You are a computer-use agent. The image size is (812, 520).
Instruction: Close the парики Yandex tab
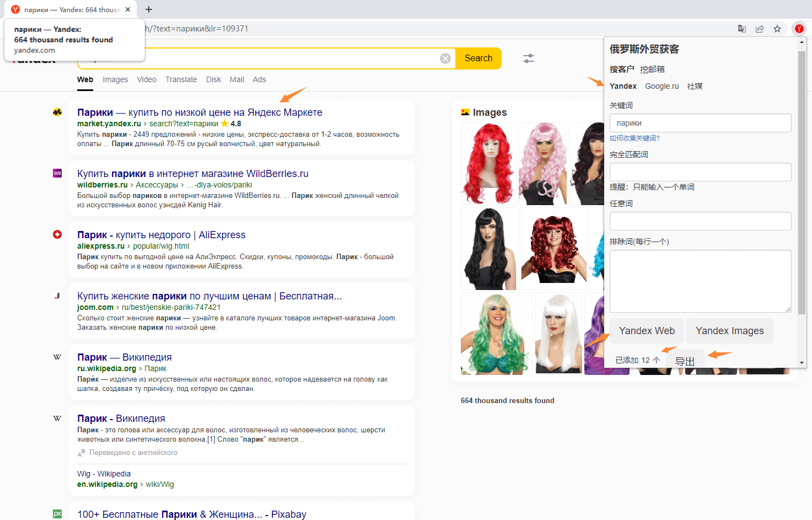tap(128, 9)
